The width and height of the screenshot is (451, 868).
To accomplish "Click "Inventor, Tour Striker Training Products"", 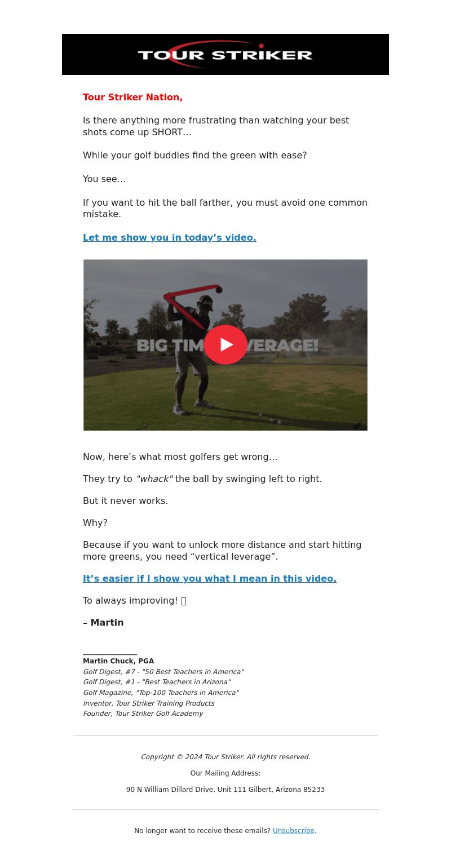I will (149, 703).
